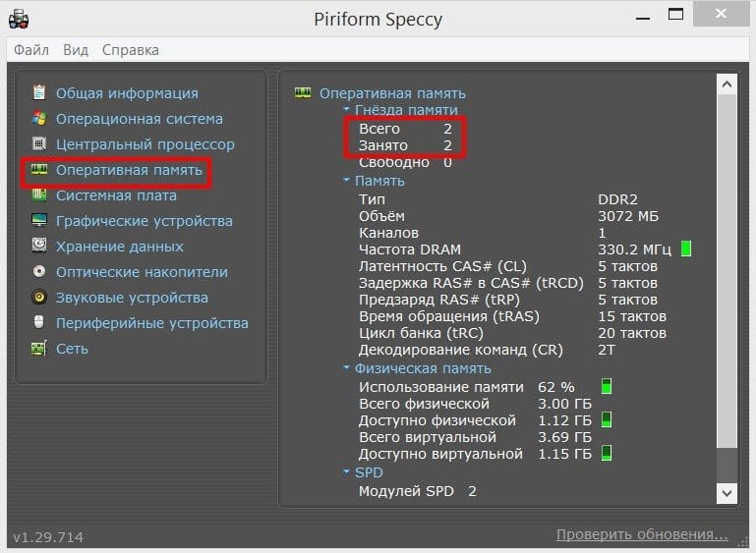This screenshot has width=756, height=553.
Task: Click the Оптические накопители disc icon
Action: 39,271
